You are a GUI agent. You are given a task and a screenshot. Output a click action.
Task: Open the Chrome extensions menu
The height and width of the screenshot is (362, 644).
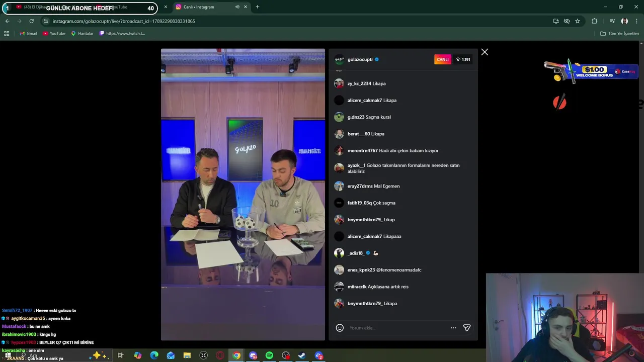(x=595, y=21)
